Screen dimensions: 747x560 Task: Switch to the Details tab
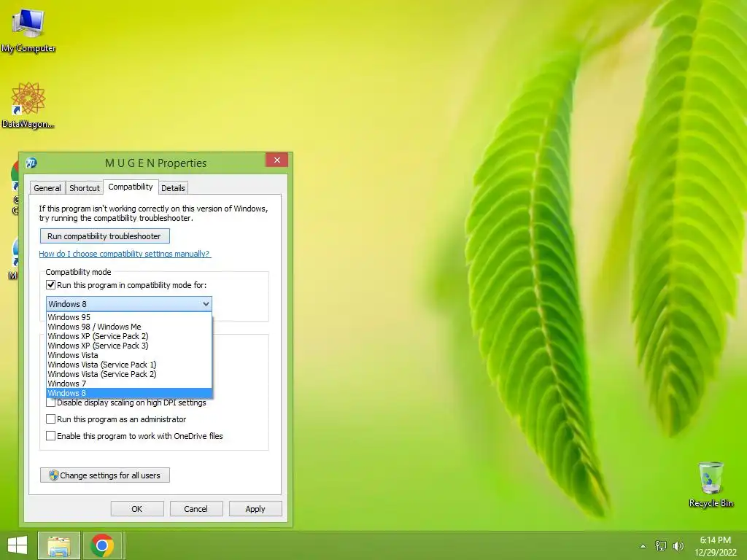pos(173,188)
